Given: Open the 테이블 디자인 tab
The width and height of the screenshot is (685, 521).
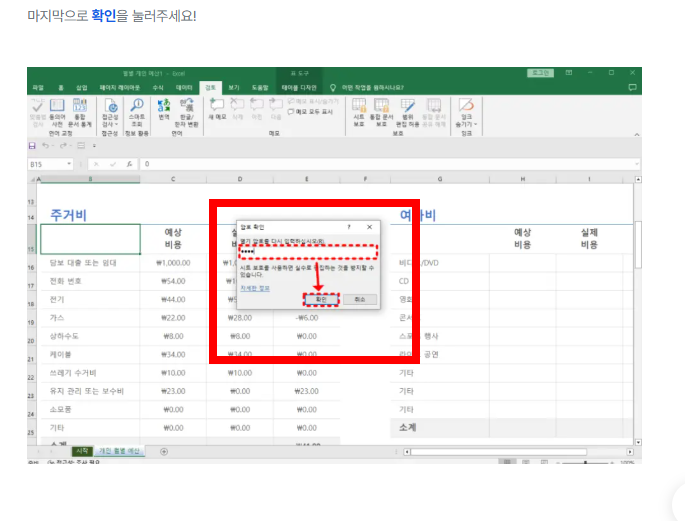Looking at the screenshot, I should pos(299,88).
